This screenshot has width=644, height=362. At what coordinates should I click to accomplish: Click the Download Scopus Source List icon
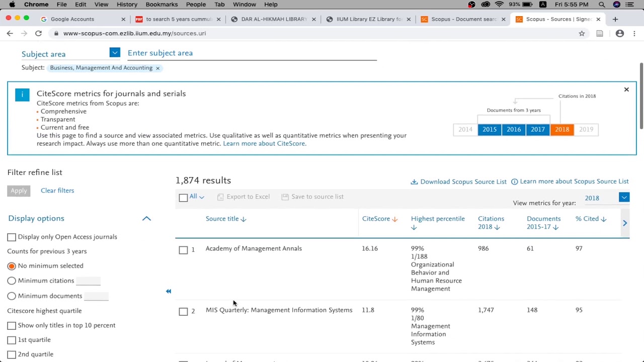click(414, 182)
